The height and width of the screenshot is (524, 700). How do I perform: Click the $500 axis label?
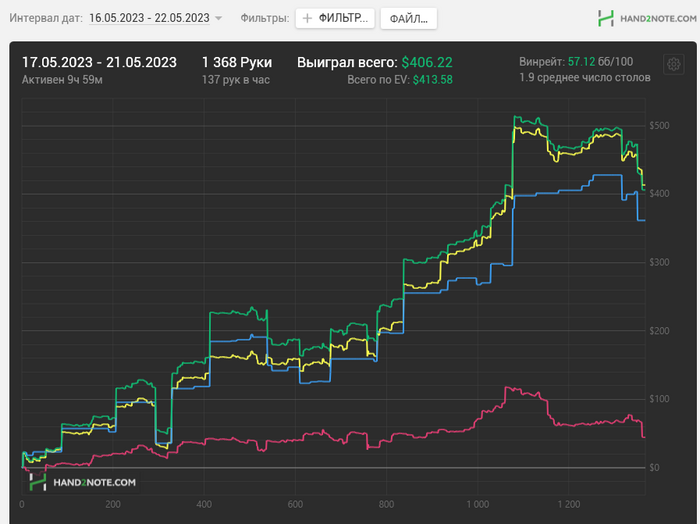pos(659,125)
